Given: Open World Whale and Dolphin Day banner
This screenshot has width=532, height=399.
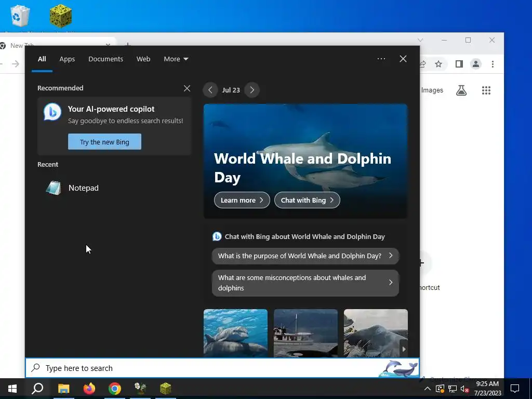Looking at the screenshot, I should pos(305,161).
